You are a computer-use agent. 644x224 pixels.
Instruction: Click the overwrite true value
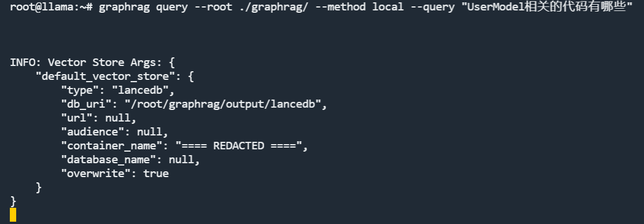(x=156, y=174)
